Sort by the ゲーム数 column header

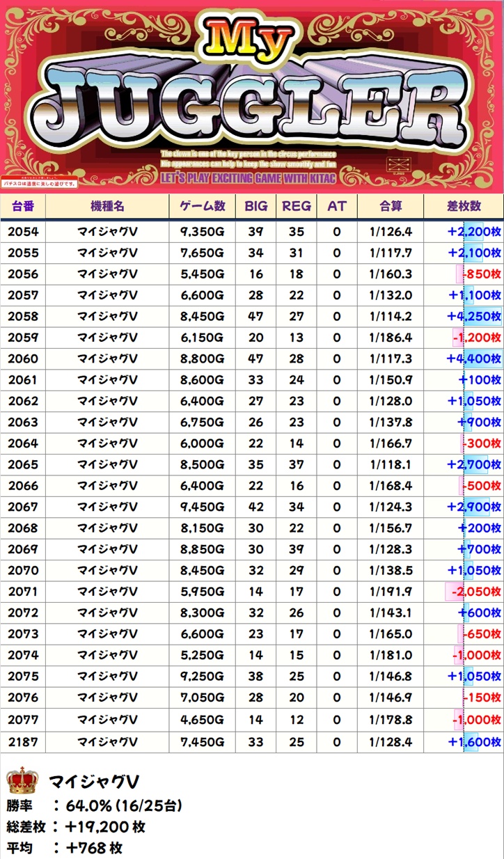pyautogui.click(x=203, y=207)
